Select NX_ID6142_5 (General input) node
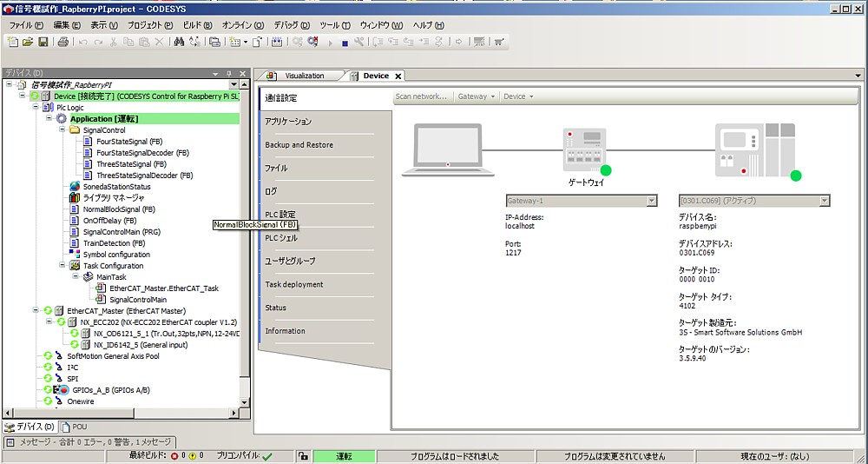Viewport: 868px width, 464px height. tap(141, 345)
